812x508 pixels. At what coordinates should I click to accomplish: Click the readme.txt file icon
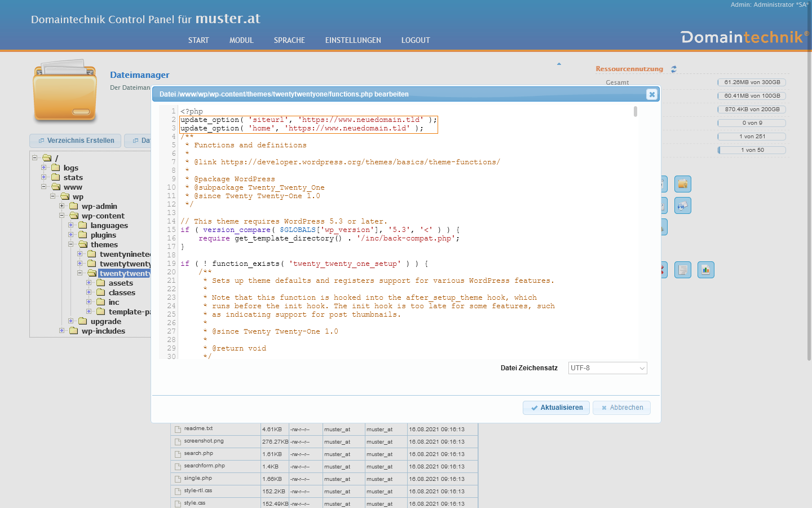tap(178, 430)
